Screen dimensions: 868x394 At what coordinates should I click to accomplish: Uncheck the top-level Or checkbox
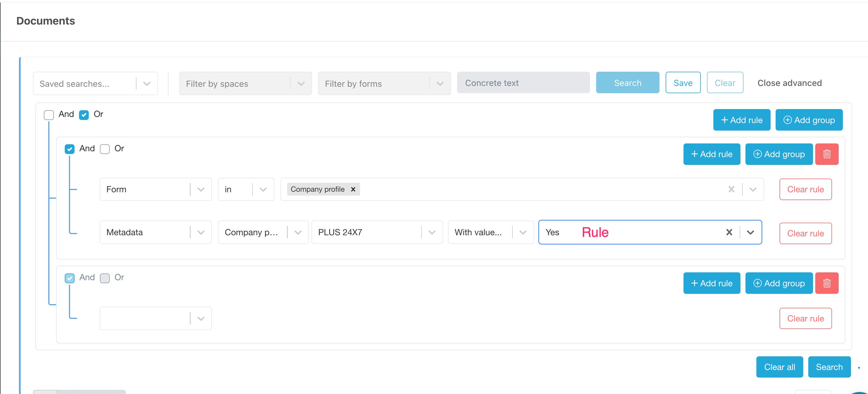click(84, 115)
